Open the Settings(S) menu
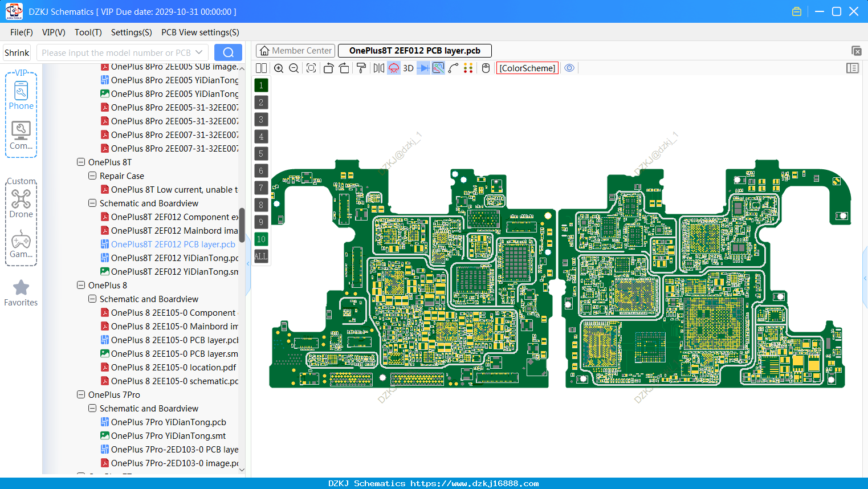This screenshot has width=868, height=489. (x=132, y=32)
